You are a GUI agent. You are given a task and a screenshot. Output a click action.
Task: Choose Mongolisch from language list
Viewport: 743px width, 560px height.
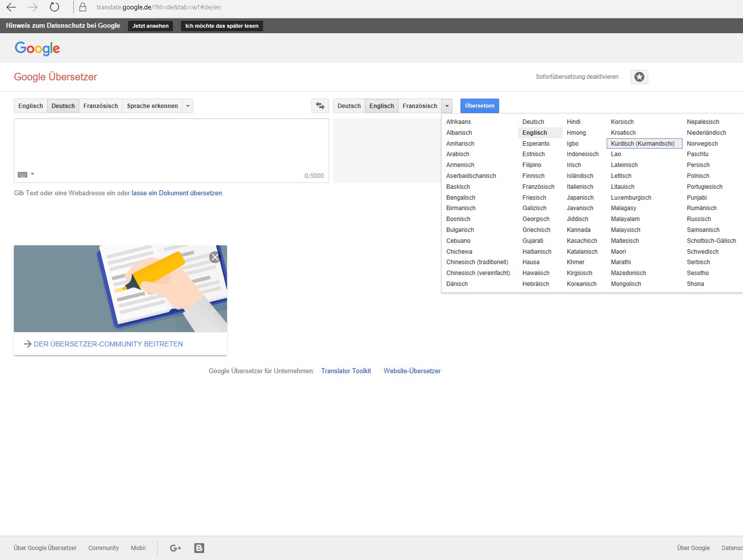(x=626, y=284)
